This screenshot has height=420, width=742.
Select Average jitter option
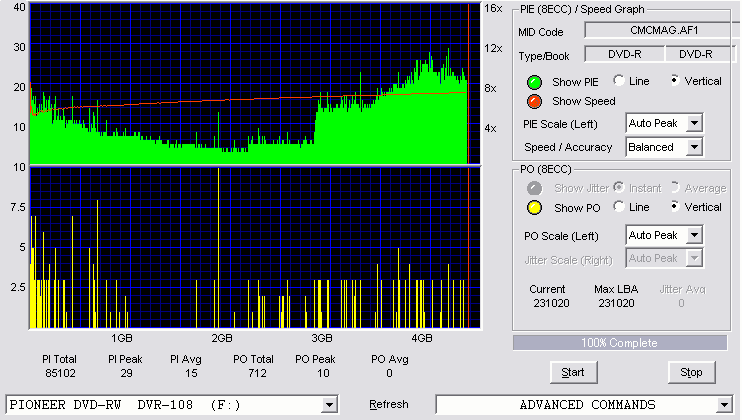tap(675, 187)
